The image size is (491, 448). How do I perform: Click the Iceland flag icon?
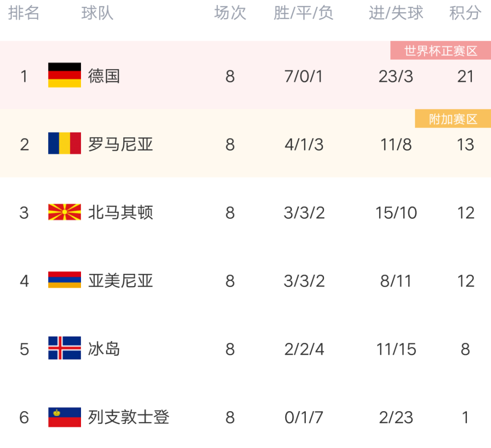(64, 348)
